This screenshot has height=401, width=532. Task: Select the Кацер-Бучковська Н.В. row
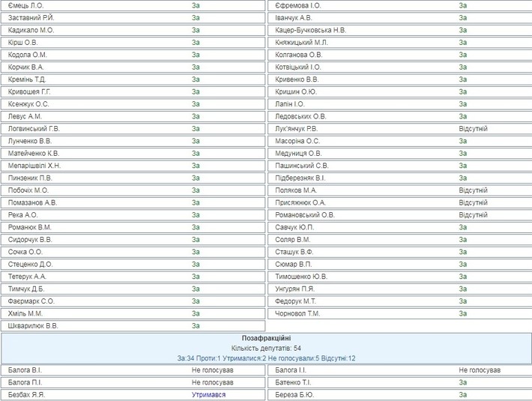point(310,30)
